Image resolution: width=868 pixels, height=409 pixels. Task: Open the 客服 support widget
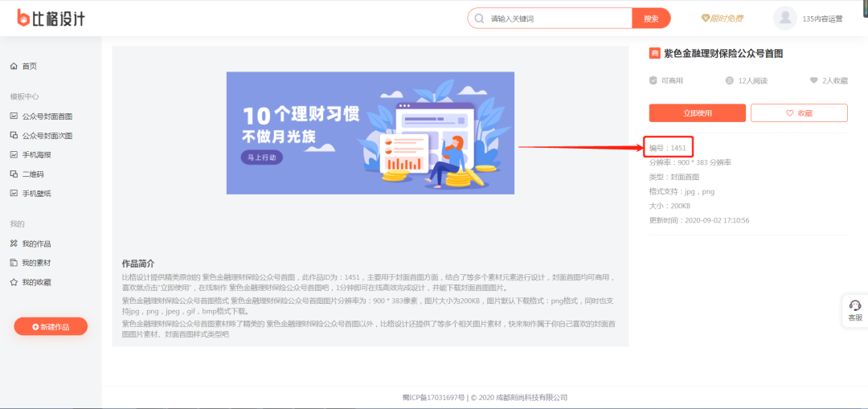(x=854, y=311)
